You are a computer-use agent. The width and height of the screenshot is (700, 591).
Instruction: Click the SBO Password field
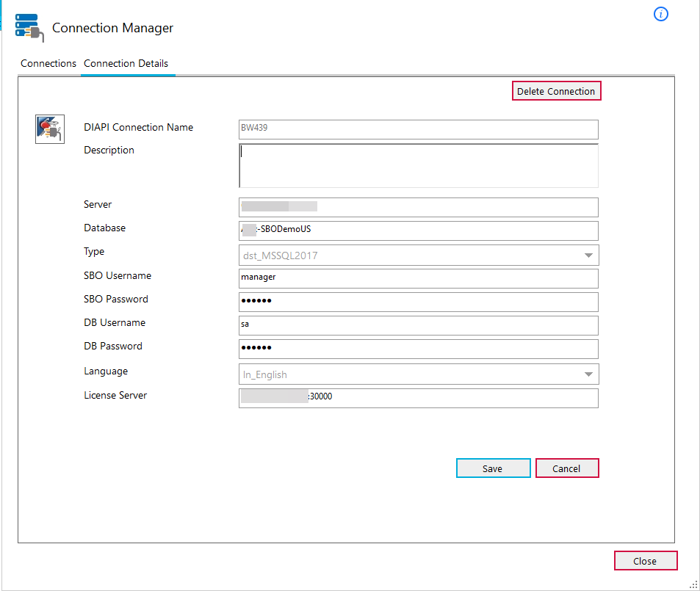(419, 302)
